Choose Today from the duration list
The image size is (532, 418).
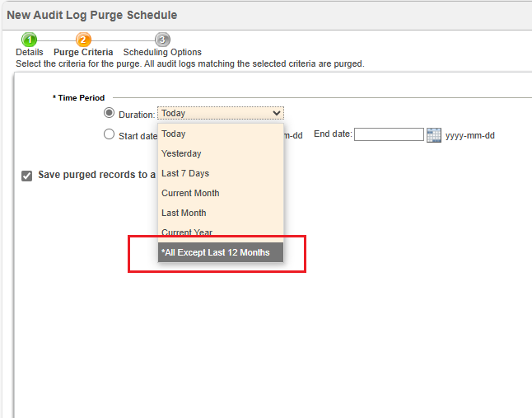point(174,134)
